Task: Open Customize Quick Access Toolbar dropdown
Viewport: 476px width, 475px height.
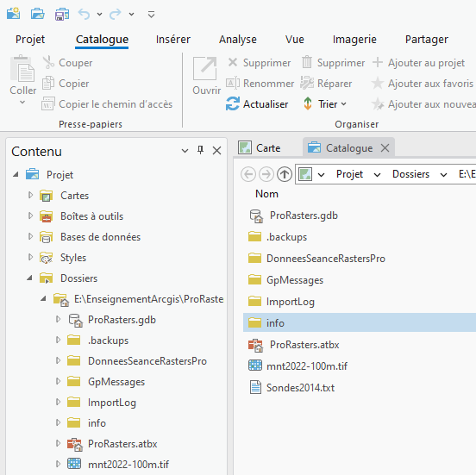Action: click(x=151, y=15)
